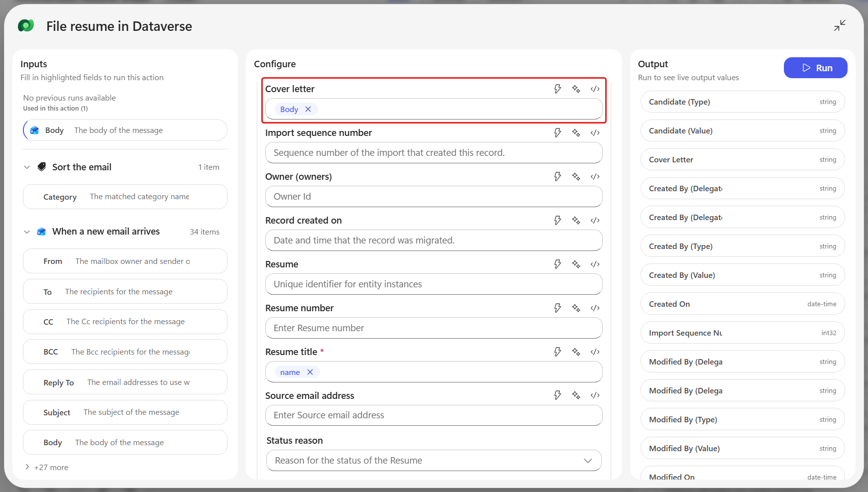Focus the Import sequence number field
Image resolution: width=868 pixels, height=492 pixels.
click(434, 152)
